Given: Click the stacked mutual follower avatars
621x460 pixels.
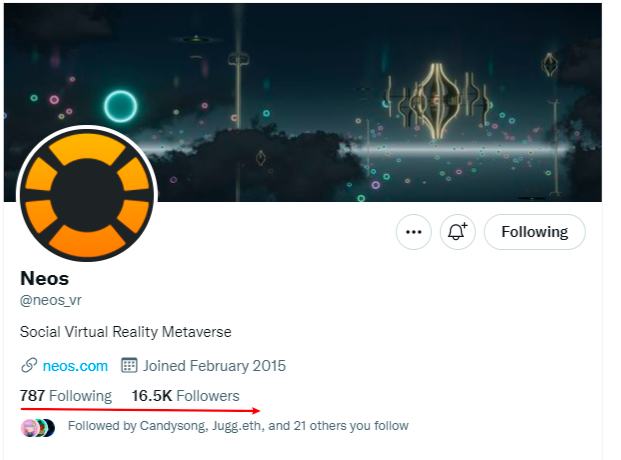Looking at the screenshot, I should point(37,427).
